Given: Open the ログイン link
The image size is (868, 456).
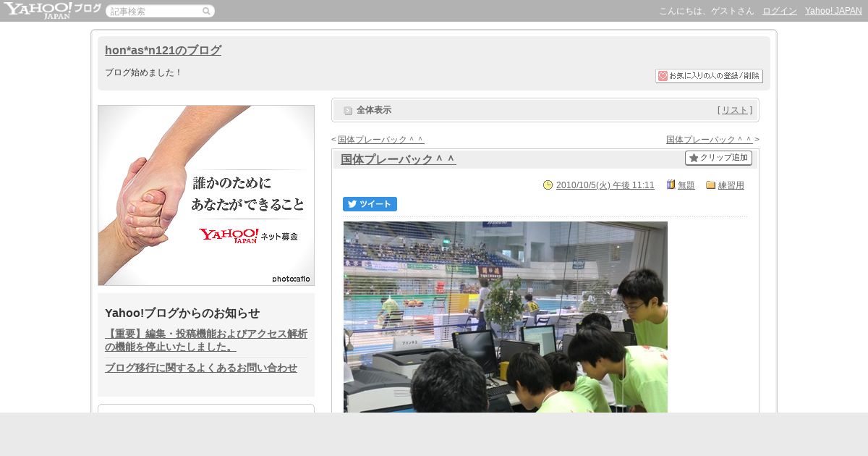Looking at the screenshot, I should click(x=780, y=11).
